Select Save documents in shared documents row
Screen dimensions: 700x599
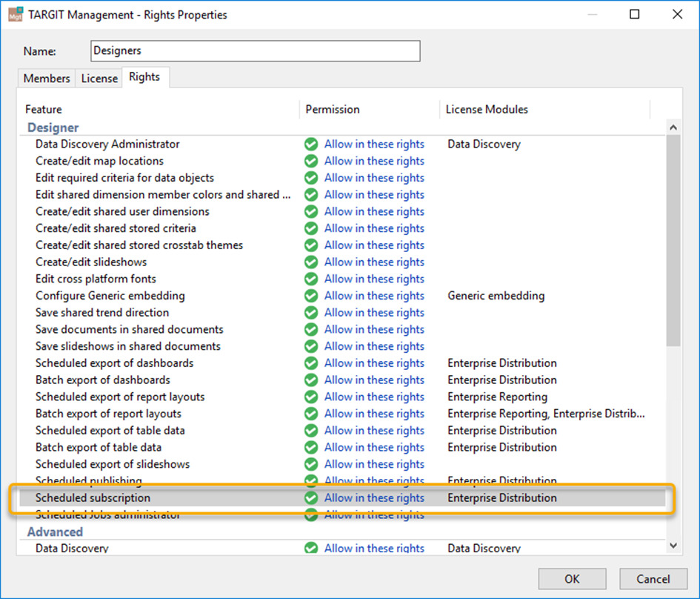(342, 329)
